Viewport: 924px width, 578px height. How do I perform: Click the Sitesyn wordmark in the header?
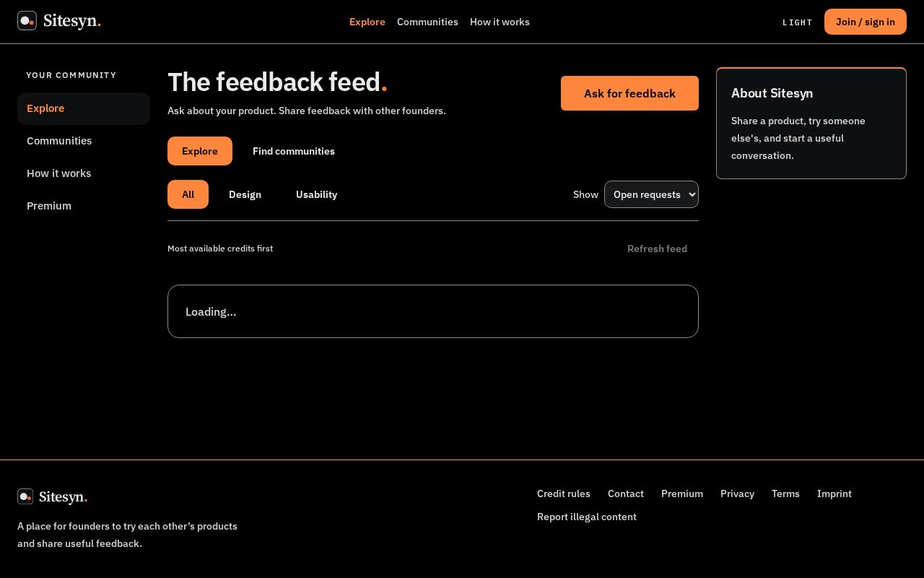click(71, 21)
